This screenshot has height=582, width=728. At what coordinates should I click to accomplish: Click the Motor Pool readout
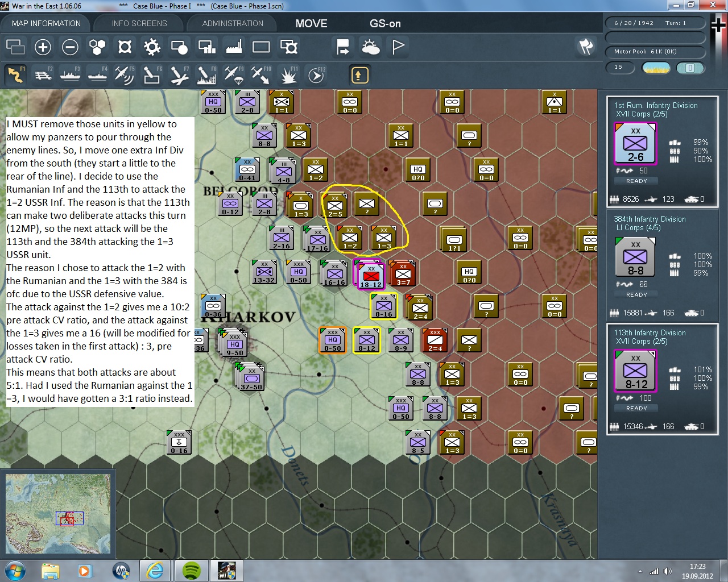click(x=655, y=51)
